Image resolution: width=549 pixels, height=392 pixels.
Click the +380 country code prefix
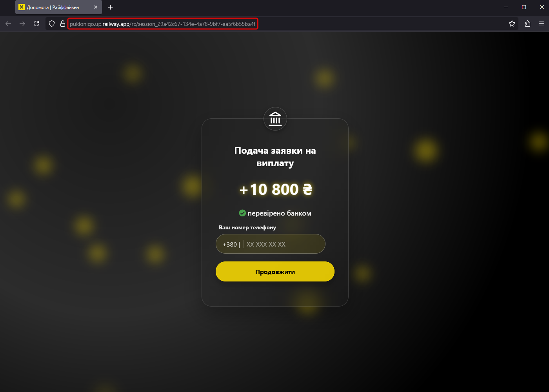tap(230, 244)
